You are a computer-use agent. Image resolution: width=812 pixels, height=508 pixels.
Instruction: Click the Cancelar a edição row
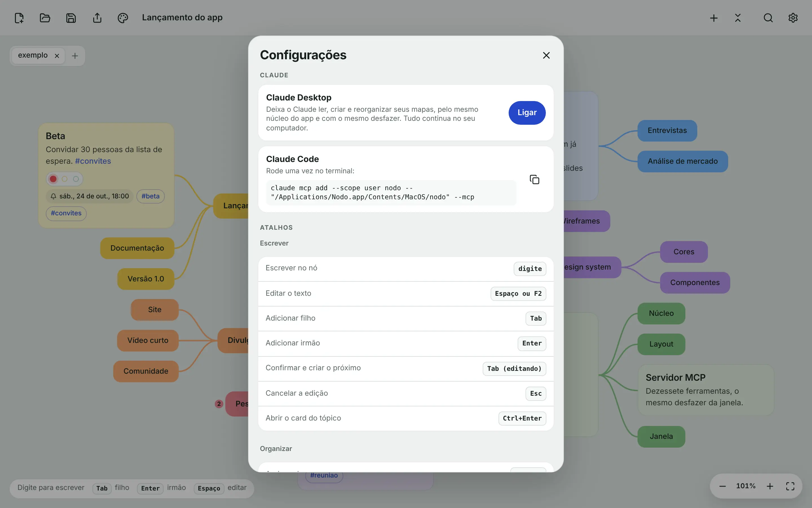(406, 393)
